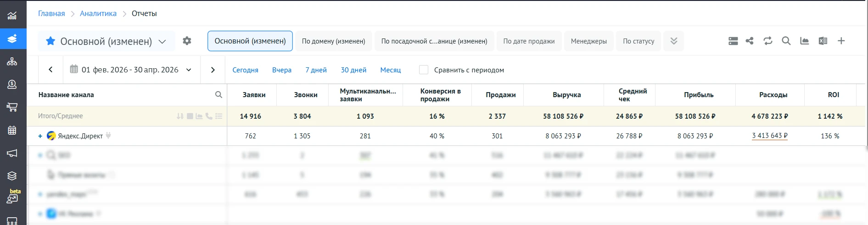Screen dimensions: 868x225
Task: Click the search icon in channel name header
Action: point(218,94)
